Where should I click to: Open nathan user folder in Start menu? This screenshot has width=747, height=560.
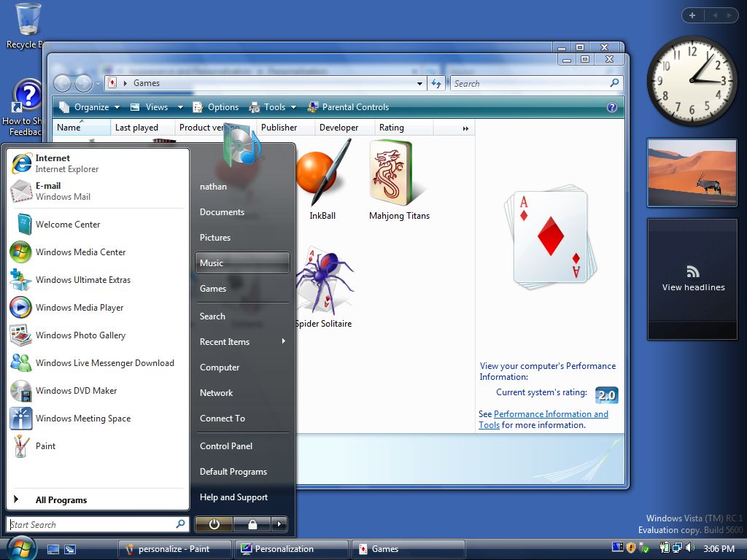click(x=242, y=186)
